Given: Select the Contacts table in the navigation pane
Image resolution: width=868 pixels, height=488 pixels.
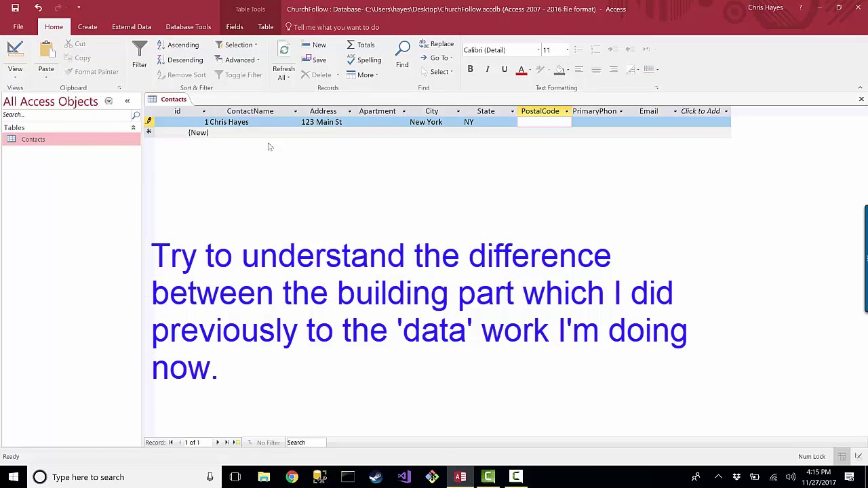Looking at the screenshot, I should [33, 139].
